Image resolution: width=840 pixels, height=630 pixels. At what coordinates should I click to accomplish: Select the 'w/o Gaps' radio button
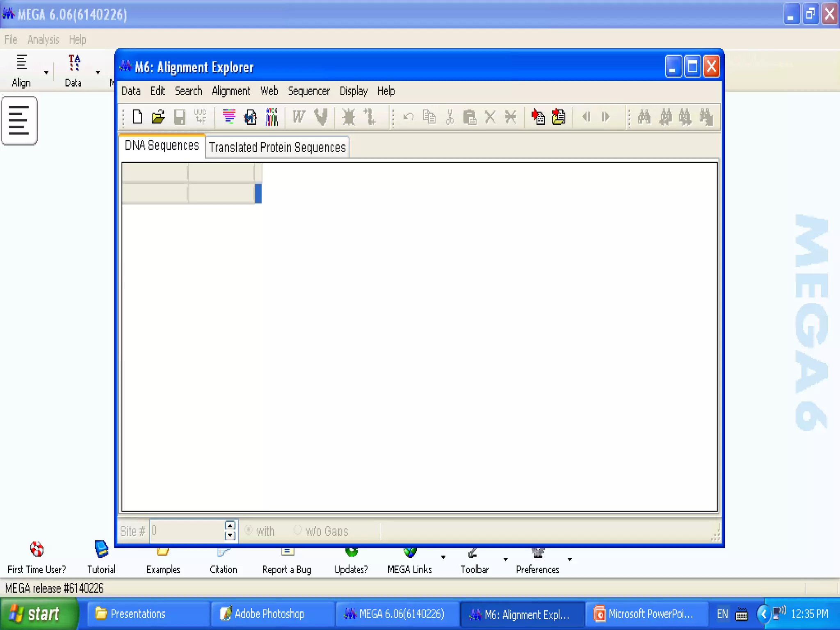[x=298, y=530]
